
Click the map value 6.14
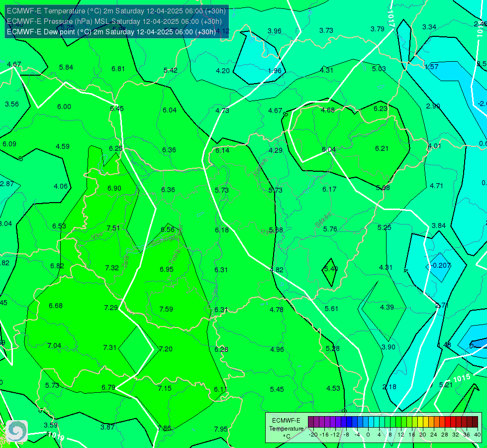(x=222, y=150)
